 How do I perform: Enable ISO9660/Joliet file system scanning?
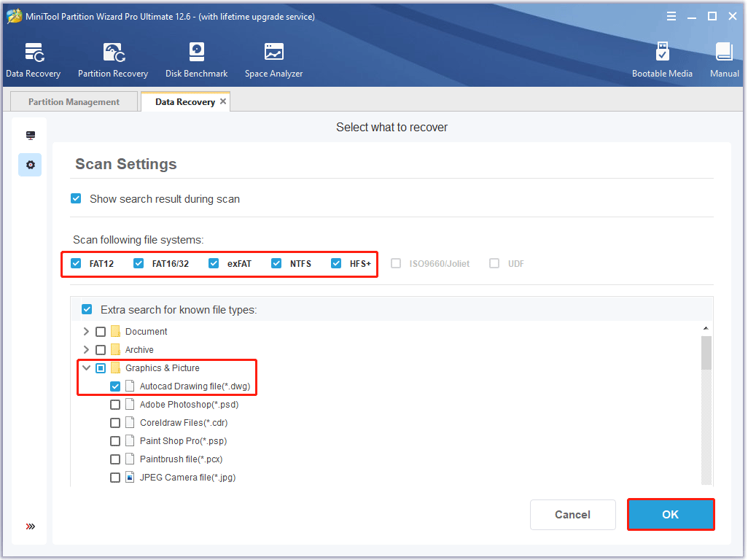pos(395,263)
